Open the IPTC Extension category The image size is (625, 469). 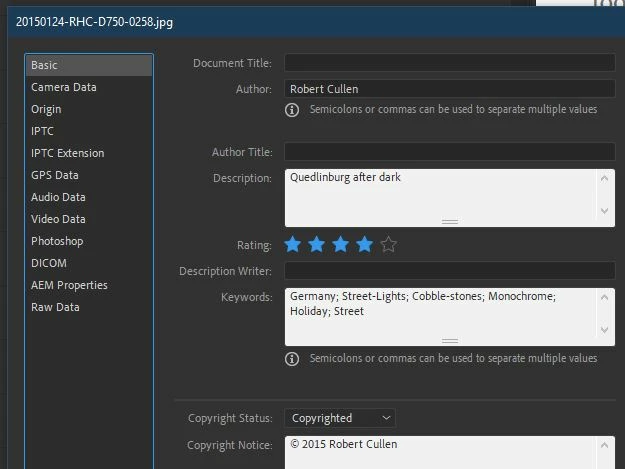[x=89, y=153]
